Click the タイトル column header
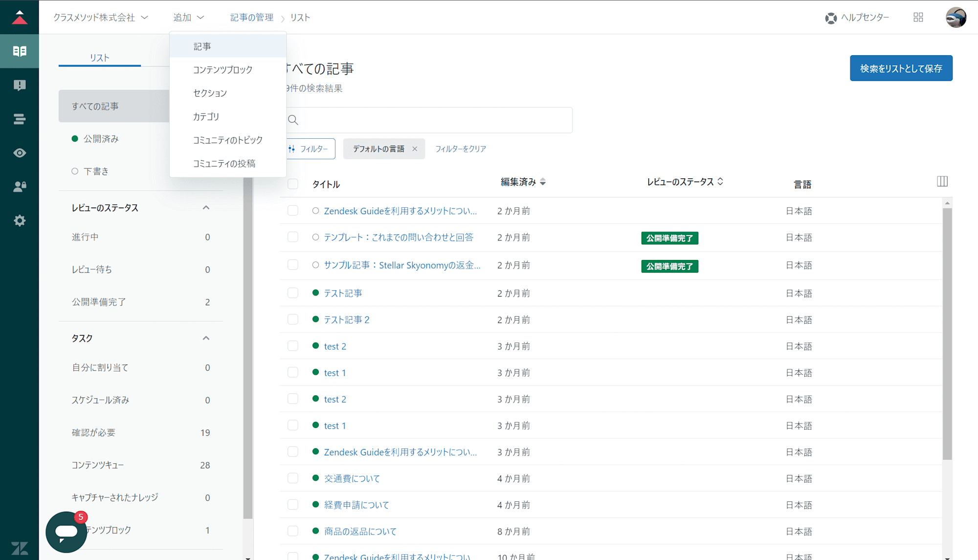 click(326, 184)
